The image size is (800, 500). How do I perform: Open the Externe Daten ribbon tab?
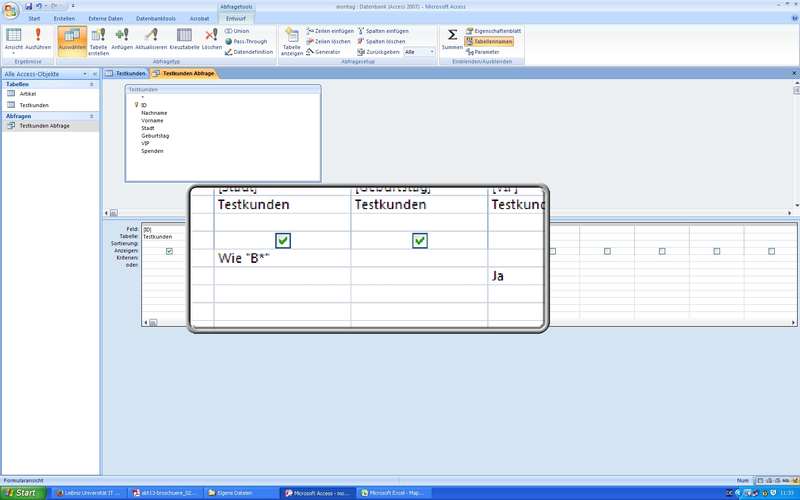(x=106, y=19)
